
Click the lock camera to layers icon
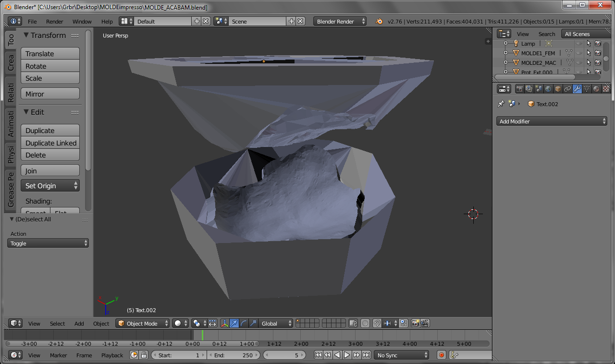click(353, 324)
